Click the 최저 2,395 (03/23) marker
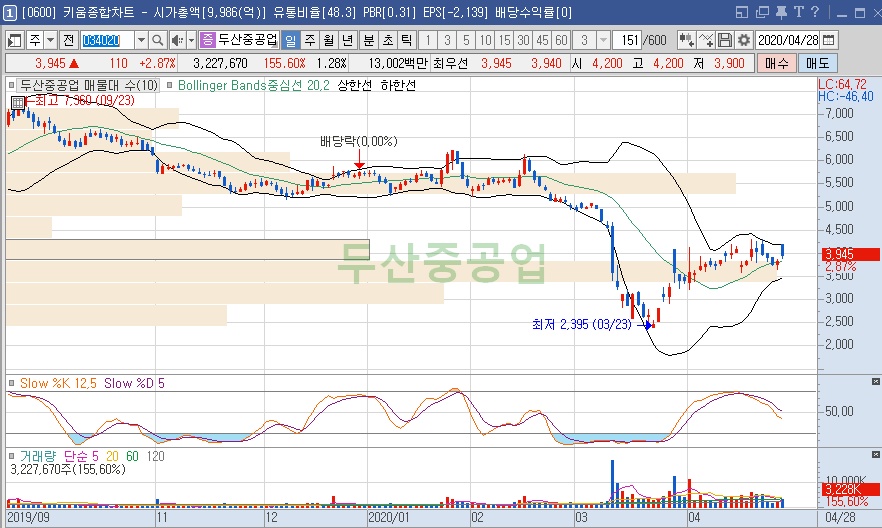 [582, 324]
